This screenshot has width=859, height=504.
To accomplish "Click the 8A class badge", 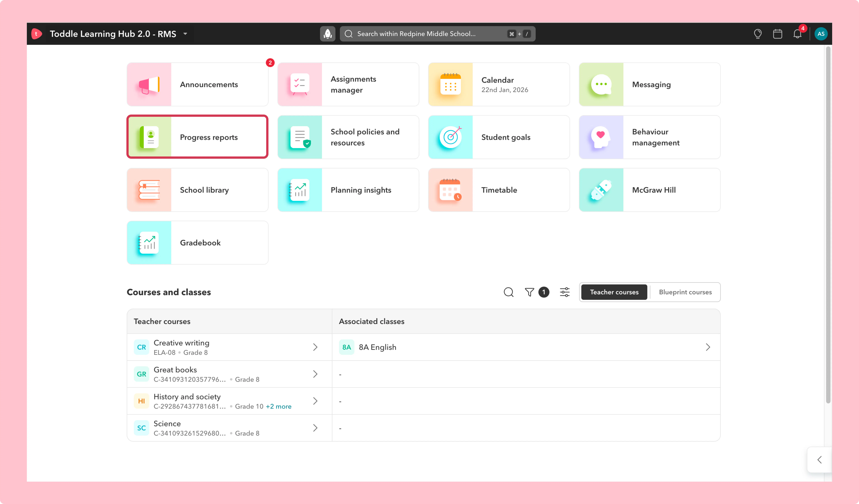I will click(x=347, y=347).
